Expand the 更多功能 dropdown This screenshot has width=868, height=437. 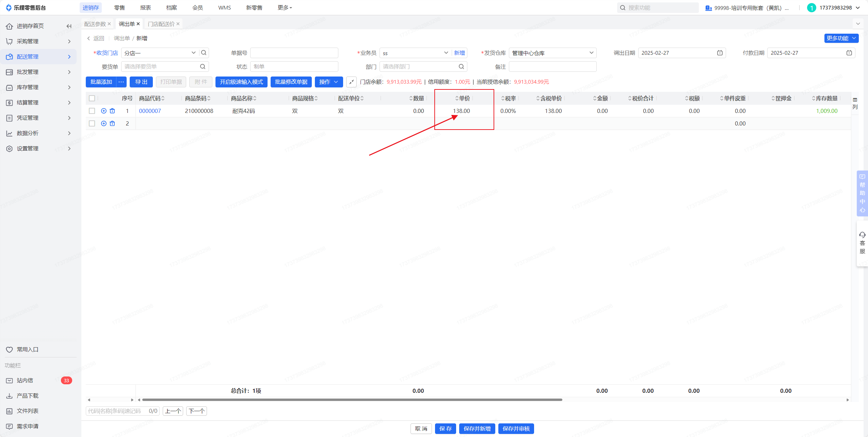pos(841,38)
